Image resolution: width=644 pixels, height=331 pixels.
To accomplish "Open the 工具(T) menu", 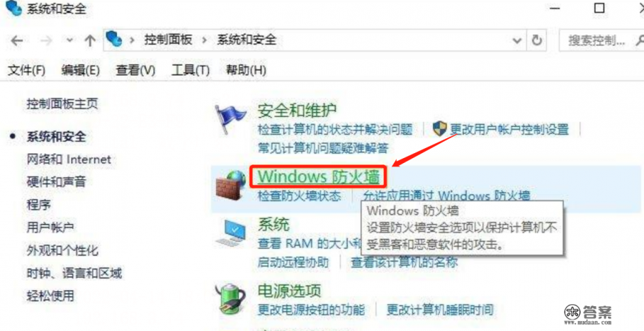I will (x=190, y=70).
